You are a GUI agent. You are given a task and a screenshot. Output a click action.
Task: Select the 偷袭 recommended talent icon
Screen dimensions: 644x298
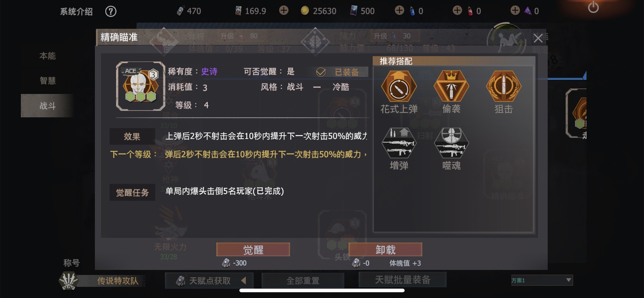[451, 87]
